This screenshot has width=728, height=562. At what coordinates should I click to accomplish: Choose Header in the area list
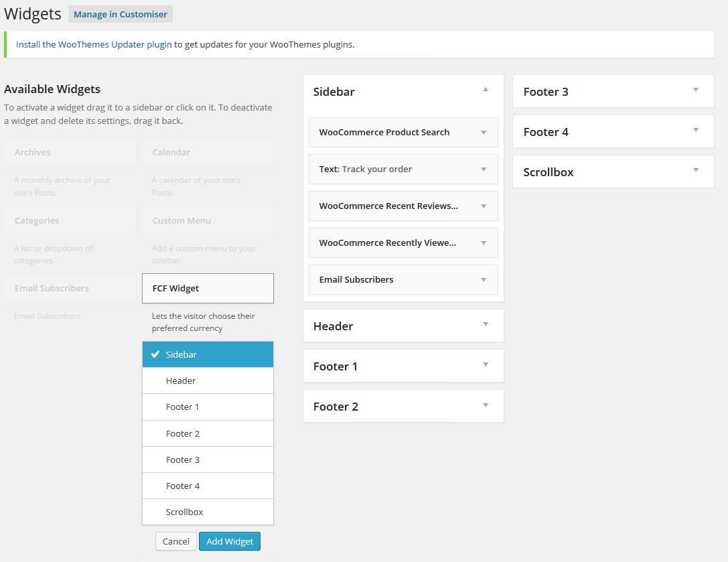[x=208, y=380]
